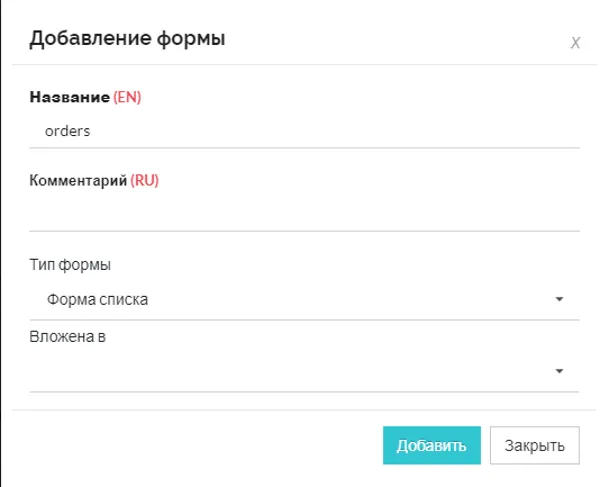This screenshot has height=487, width=600.
Task: Click the Название input field containing orders
Action: pos(304,130)
